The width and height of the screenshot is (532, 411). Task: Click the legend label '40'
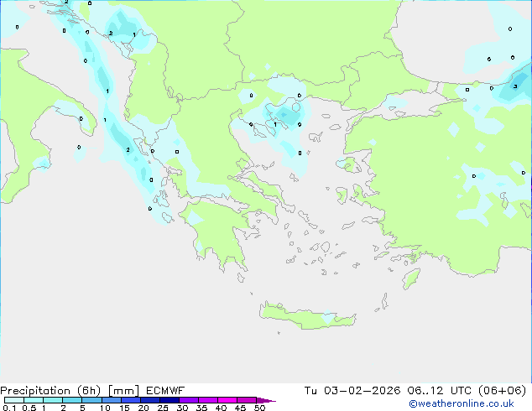click(x=221, y=408)
